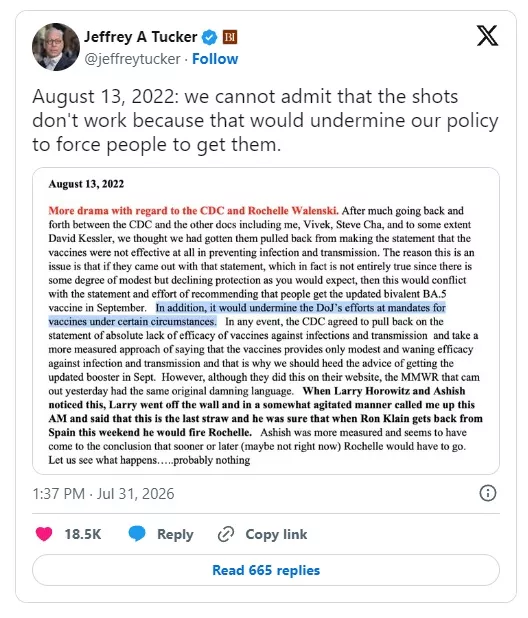The height and width of the screenshot is (618, 528).
Task: Click the Jeffrey A Tucker display name
Action: [141, 37]
